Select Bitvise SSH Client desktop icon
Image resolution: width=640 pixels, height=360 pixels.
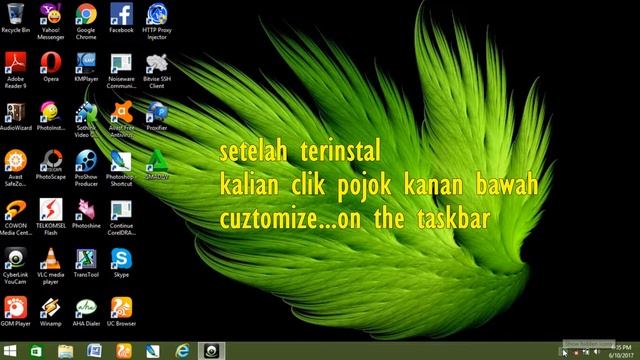tap(157, 71)
